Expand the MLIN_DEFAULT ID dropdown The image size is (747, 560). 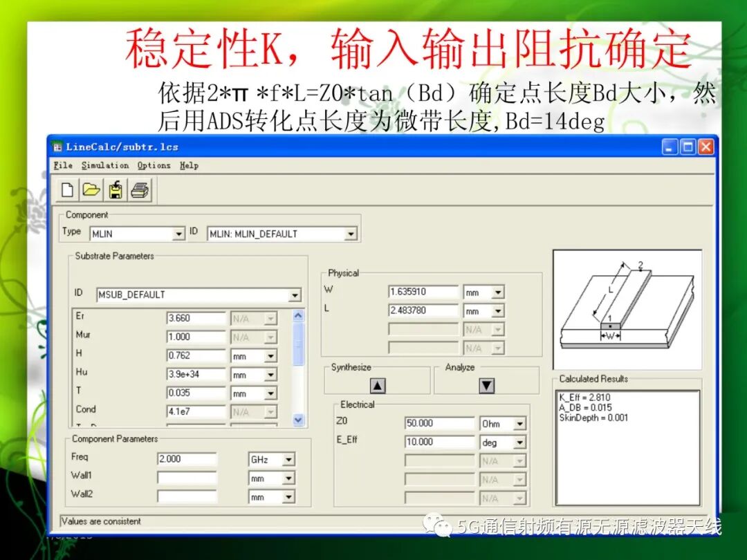[x=351, y=234]
